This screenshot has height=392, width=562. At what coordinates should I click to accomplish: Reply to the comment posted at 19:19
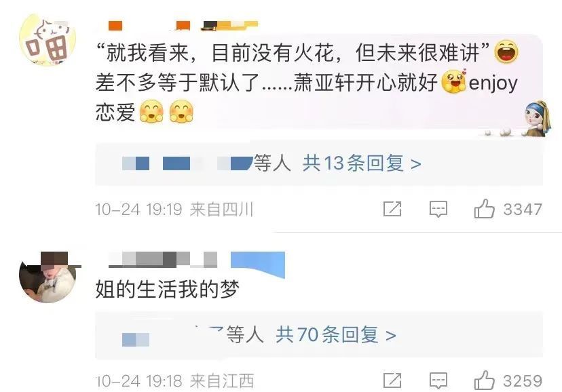[x=438, y=209]
